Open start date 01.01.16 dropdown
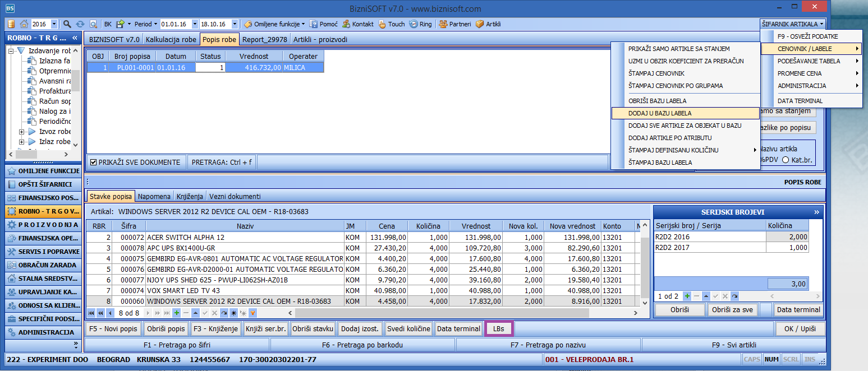 point(195,24)
